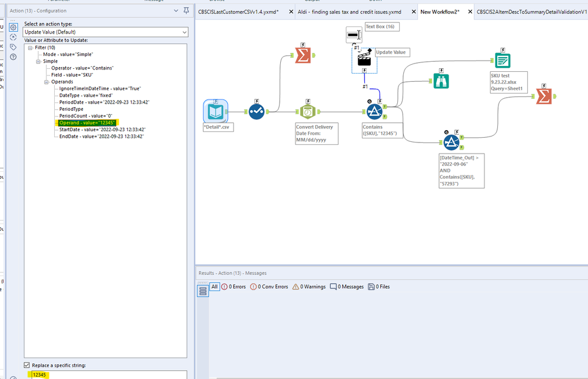The image size is (588, 379).
Task: Close the New Workflow2 tab
Action: [470, 12]
